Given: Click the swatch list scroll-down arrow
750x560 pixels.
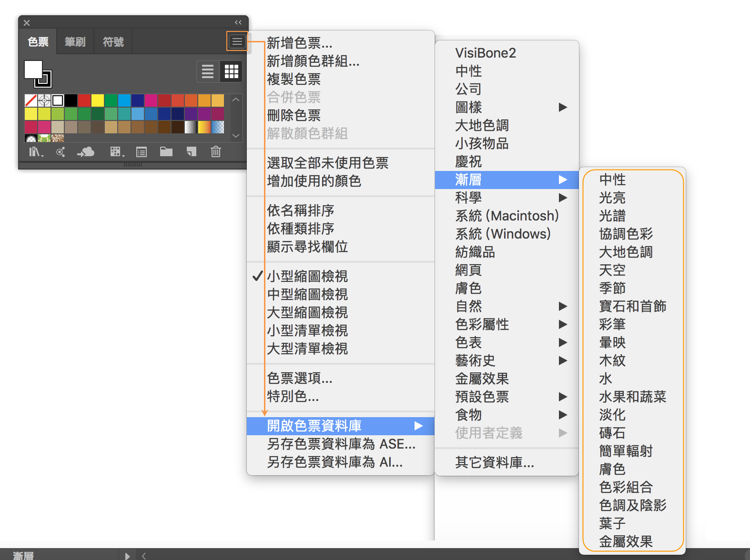Looking at the screenshot, I should point(236,136).
